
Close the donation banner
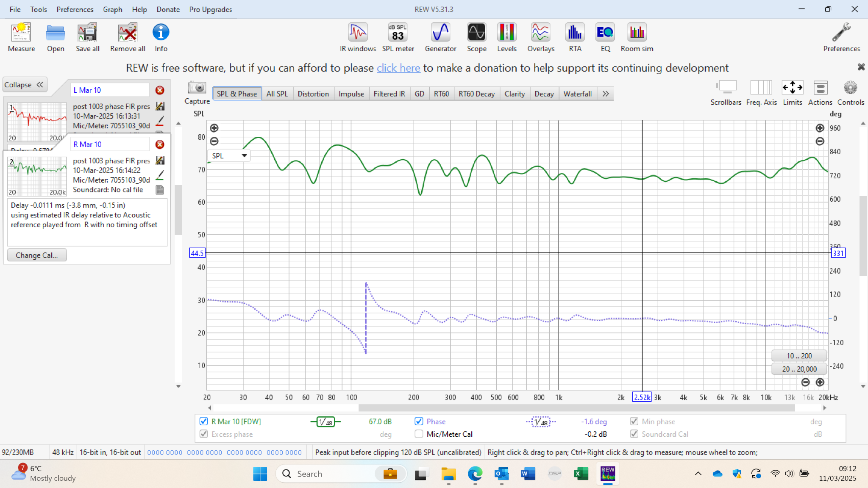pyautogui.click(x=861, y=67)
